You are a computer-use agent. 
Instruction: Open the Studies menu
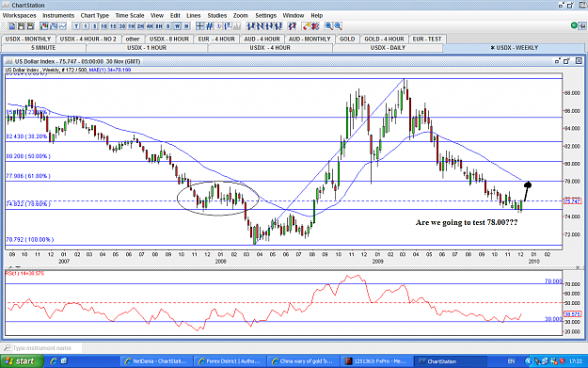[x=217, y=16]
